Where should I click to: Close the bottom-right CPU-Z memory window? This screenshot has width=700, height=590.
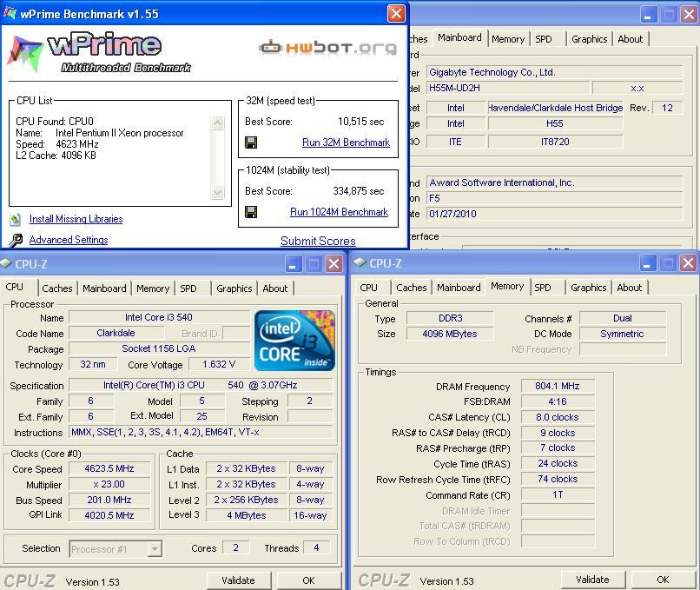pos(688,263)
